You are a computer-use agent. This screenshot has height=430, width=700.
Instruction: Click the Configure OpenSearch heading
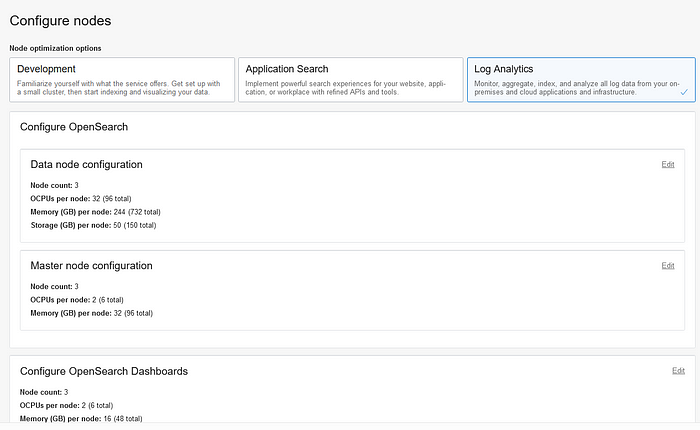74,127
